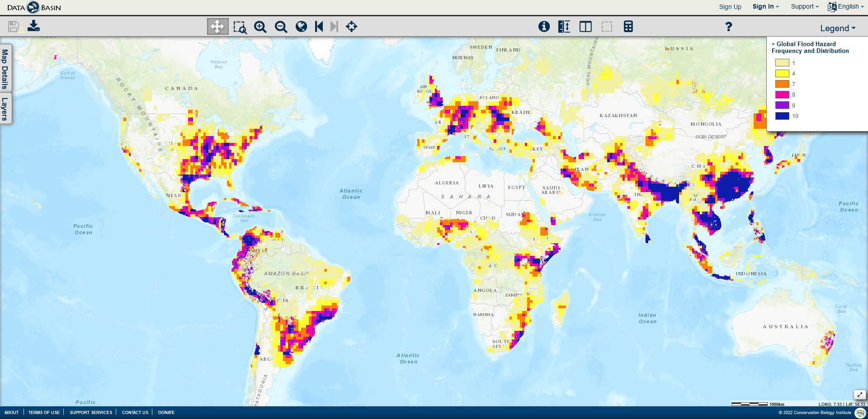Activate zoom to rectangle tool

coord(240,27)
